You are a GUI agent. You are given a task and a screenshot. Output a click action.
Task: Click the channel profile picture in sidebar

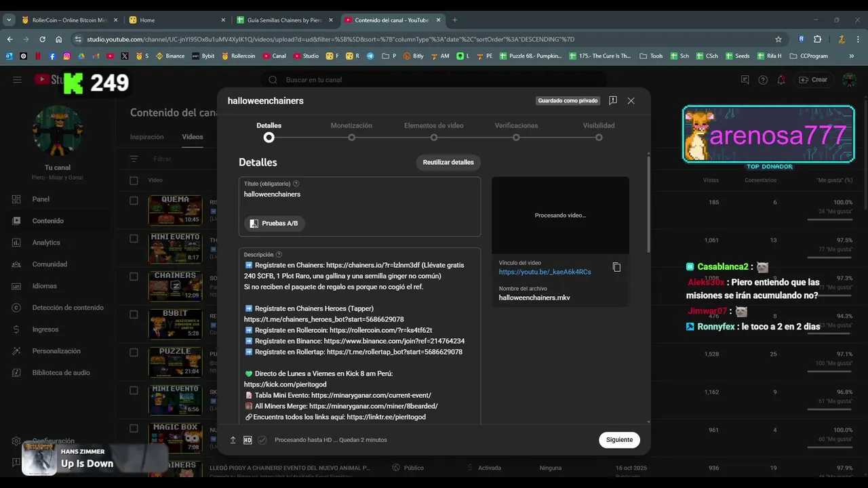tap(58, 131)
